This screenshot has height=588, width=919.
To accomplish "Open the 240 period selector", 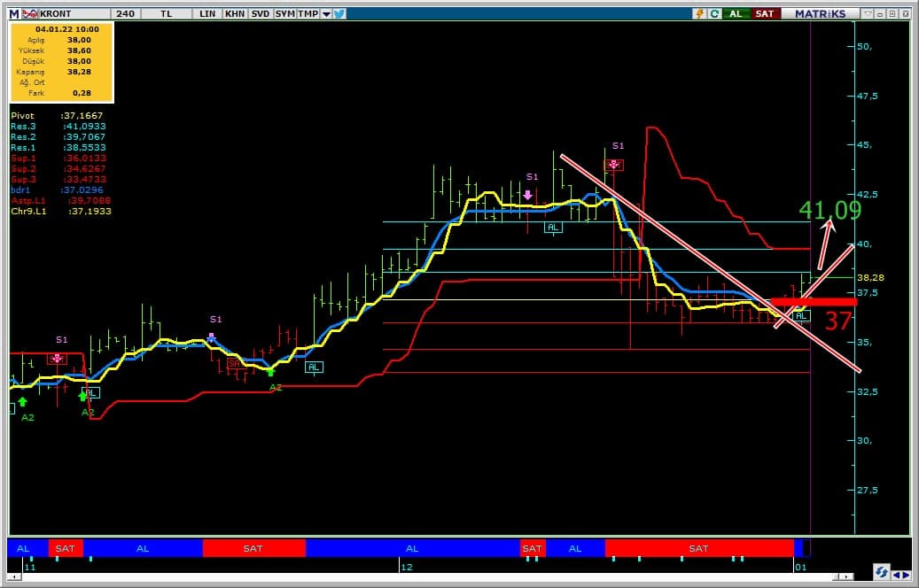I will (125, 14).
